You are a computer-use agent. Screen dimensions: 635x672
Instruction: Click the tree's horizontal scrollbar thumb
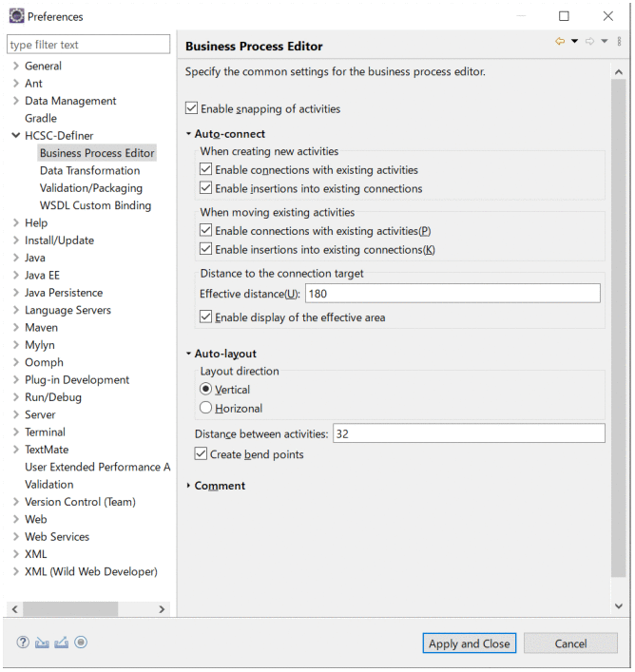69,608
